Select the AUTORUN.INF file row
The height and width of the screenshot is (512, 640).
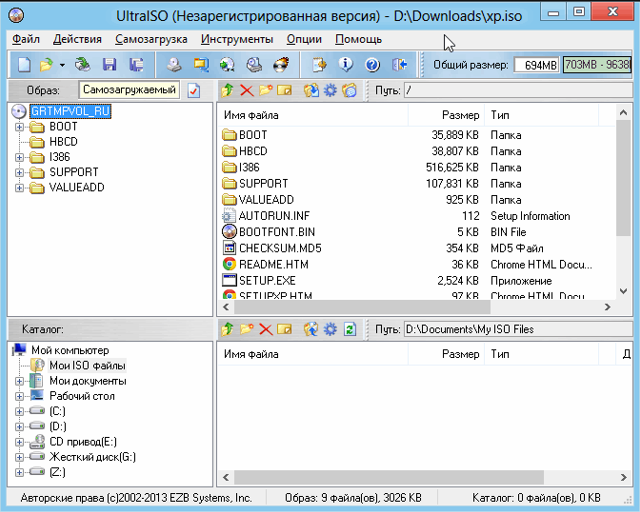416,216
